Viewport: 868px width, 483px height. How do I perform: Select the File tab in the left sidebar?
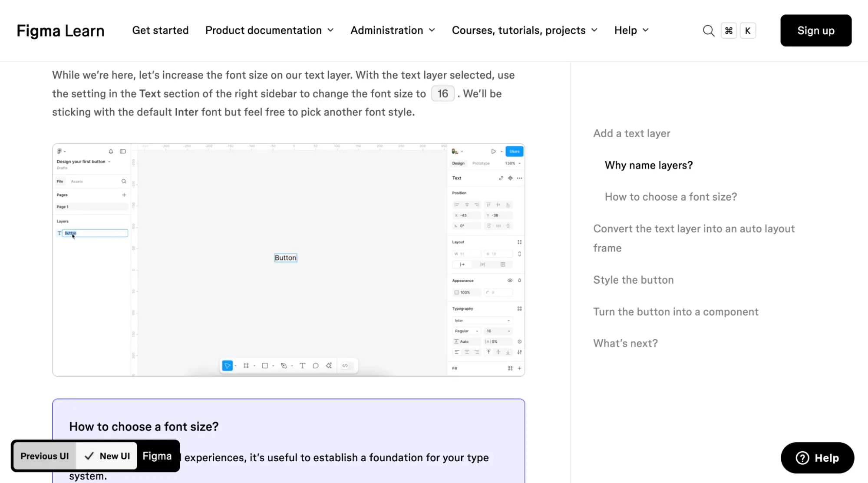[60, 182]
